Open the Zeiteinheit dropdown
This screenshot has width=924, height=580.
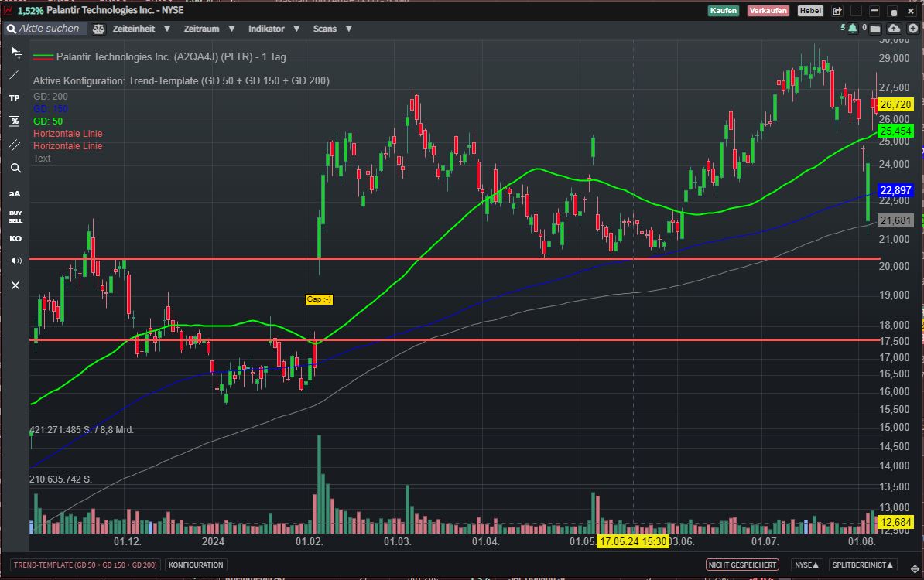tap(141, 29)
